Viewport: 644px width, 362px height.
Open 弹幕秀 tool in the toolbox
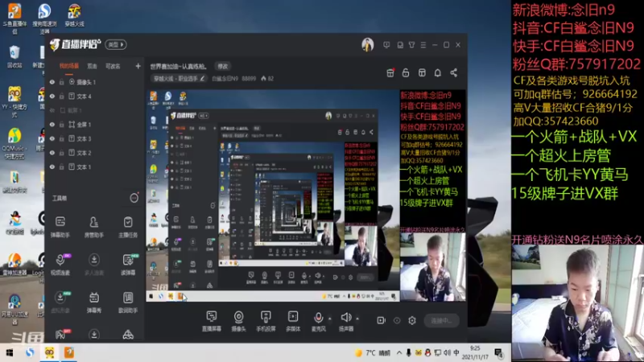click(94, 302)
